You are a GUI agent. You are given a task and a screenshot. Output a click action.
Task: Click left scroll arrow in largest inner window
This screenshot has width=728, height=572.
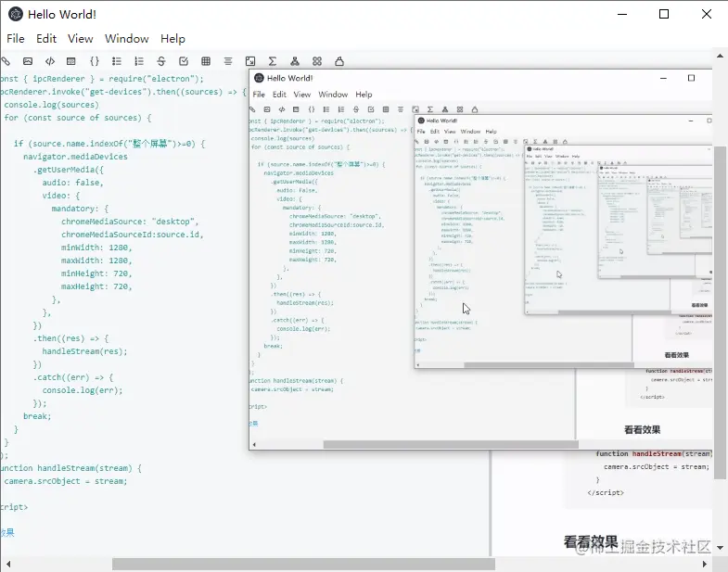tap(254, 445)
